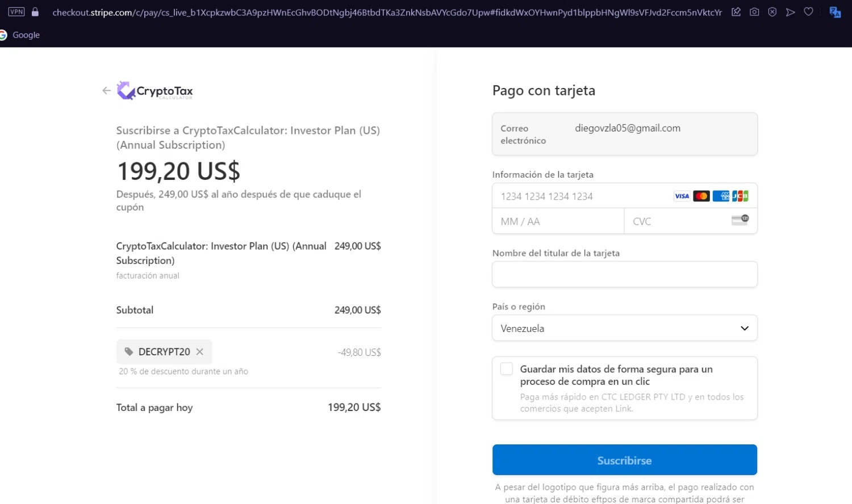Click the ad blocker shield icon
The image size is (852, 504).
[x=772, y=11]
